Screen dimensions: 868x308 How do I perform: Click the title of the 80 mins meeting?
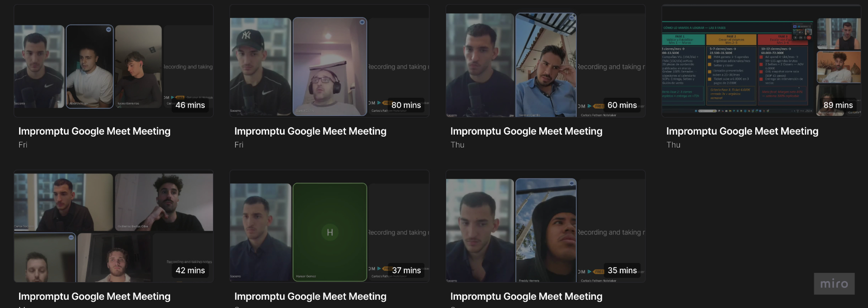(x=310, y=131)
